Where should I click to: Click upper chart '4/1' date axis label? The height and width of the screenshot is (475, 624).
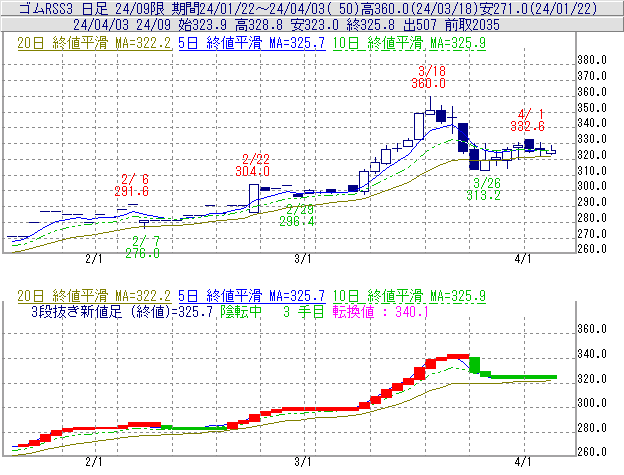point(523,259)
